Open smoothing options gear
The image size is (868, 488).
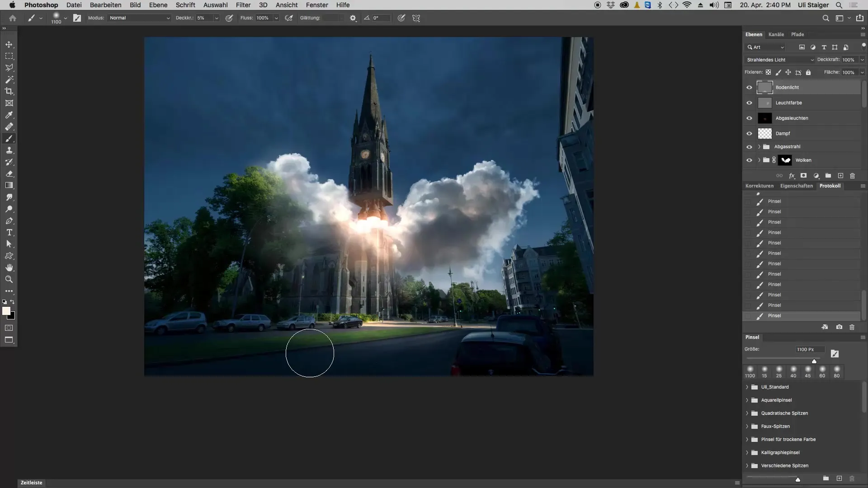[353, 18]
